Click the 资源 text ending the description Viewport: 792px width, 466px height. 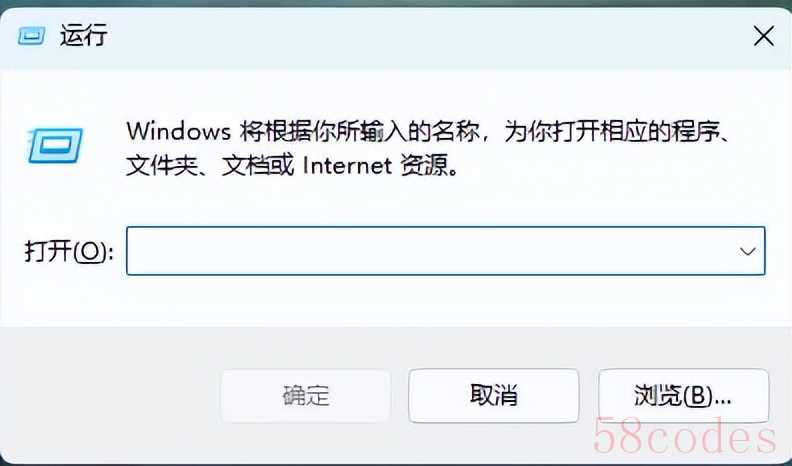coord(424,166)
